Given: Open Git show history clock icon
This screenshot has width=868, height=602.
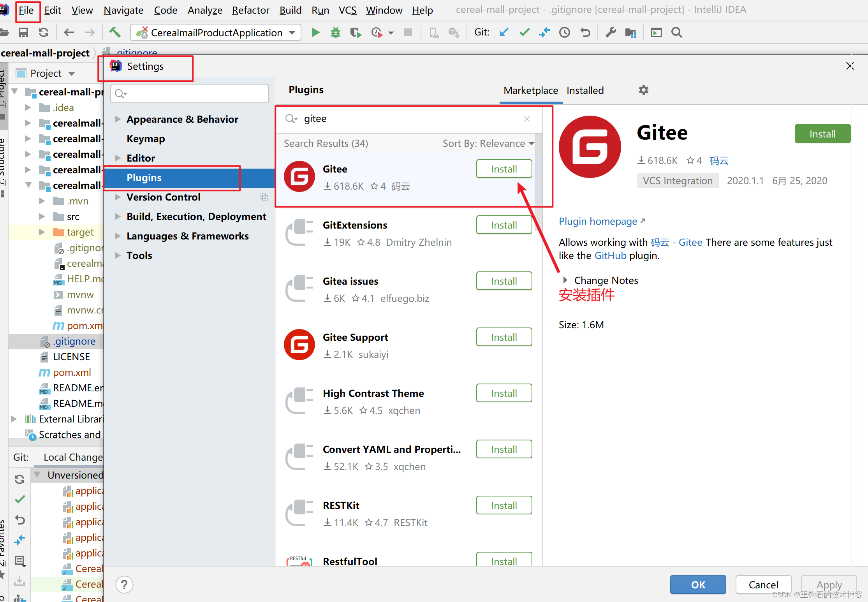Looking at the screenshot, I should point(564,33).
